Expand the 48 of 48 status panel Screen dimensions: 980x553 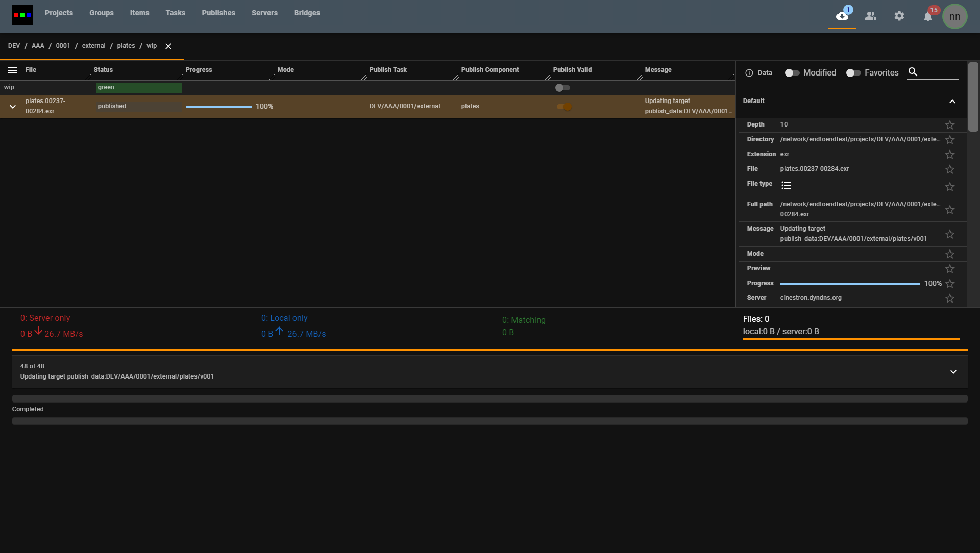tap(953, 372)
